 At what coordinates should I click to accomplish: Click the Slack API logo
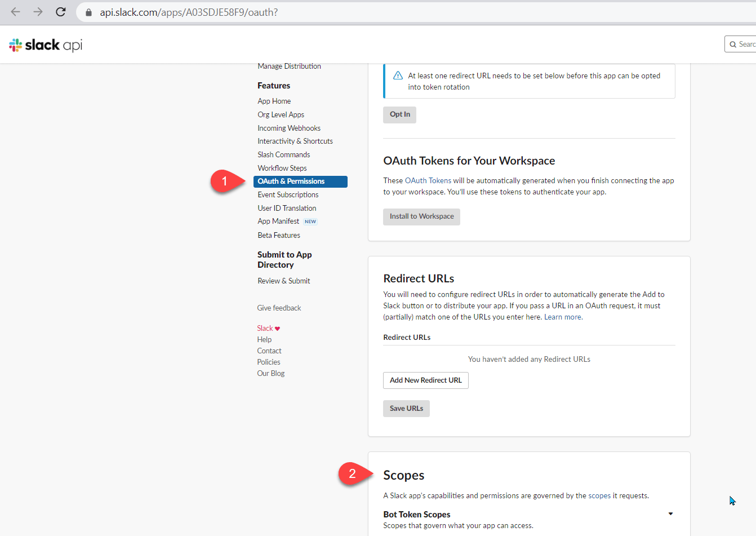[x=46, y=45]
